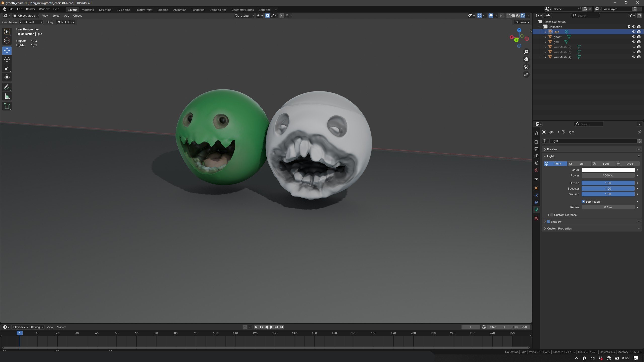
Task: Open the Texture properties checker tab
Action: point(536,218)
